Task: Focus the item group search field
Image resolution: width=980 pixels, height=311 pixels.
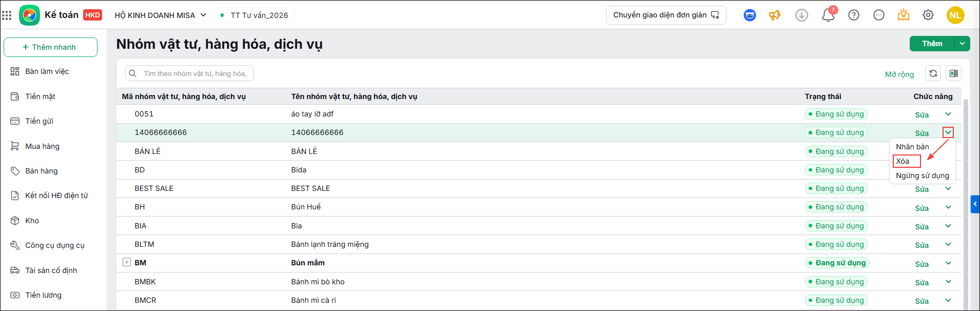Action: pyautogui.click(x=189, y=73)
